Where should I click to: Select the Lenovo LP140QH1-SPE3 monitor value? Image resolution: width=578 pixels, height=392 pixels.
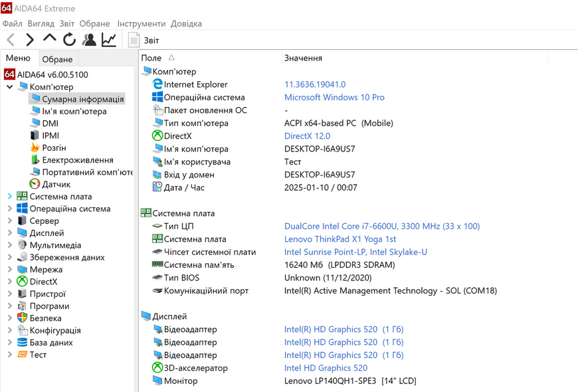tap(350, 381)
